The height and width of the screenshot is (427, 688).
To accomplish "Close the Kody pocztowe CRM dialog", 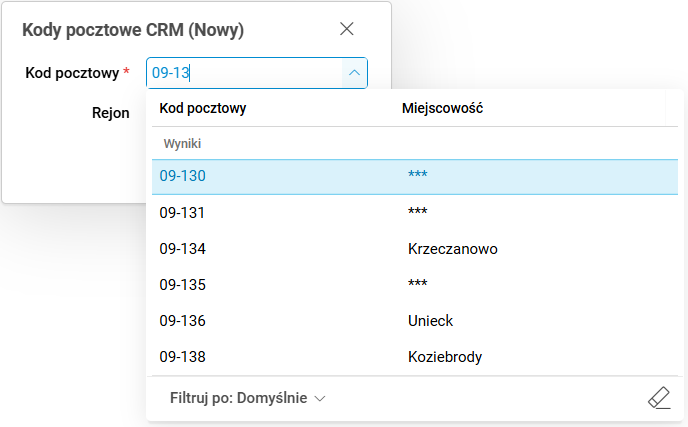I will pos(347,29).
